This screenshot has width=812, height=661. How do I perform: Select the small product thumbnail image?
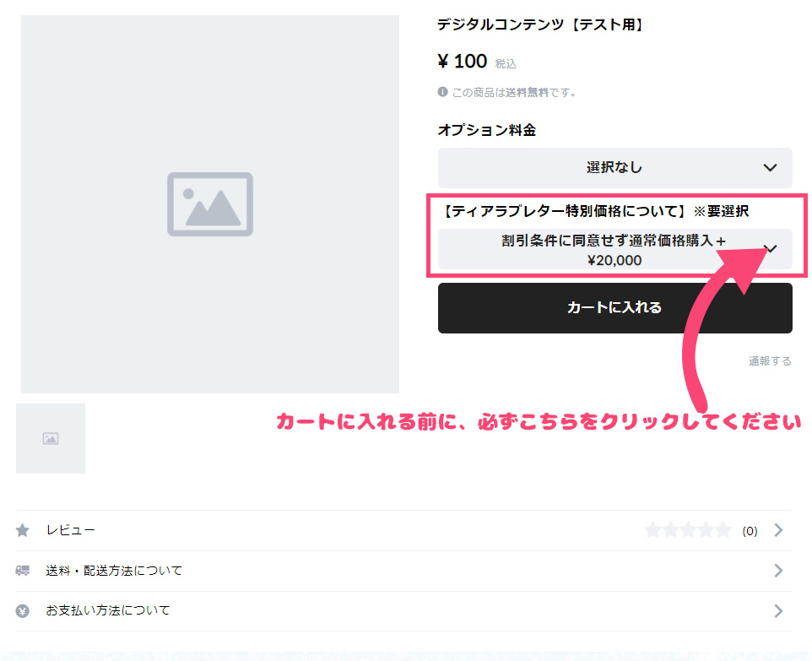[x=51, y=438]
